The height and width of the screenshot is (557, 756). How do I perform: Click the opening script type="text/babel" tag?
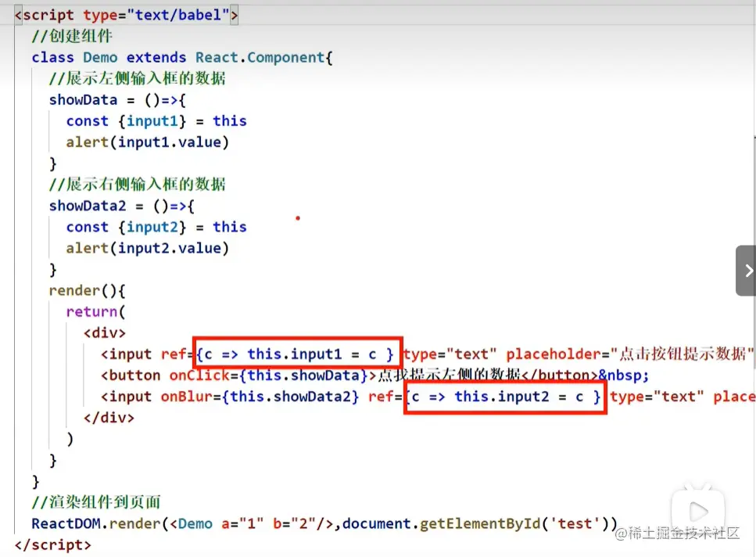pos(126,15)
